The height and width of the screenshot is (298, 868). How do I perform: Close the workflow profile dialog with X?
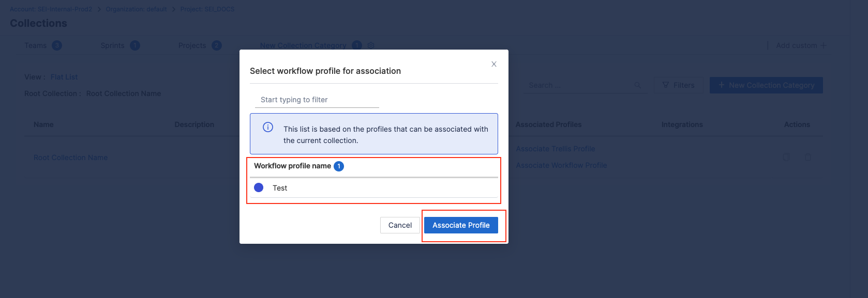(494, 64)
